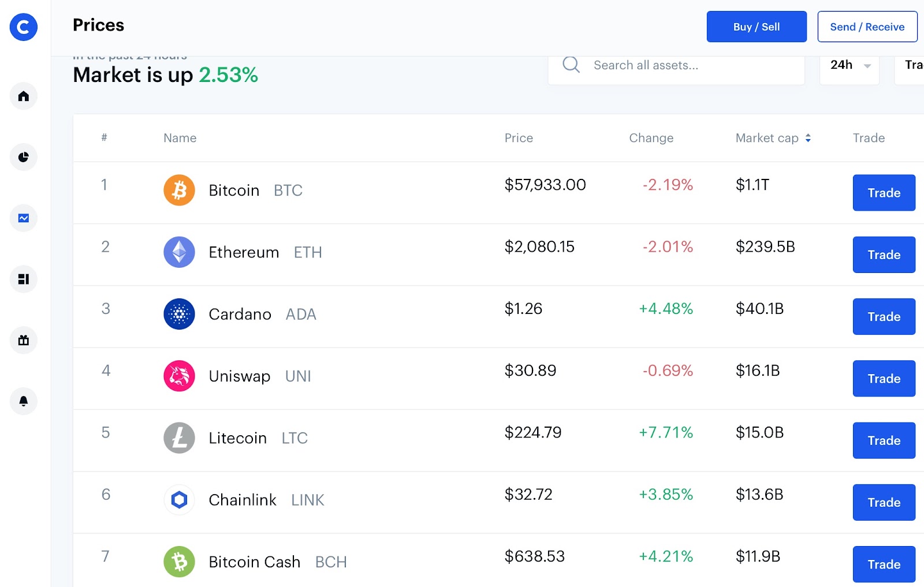Select the Prices chart icon in sidebar
This screenshot has width=924, height=587.
(24, 218)
